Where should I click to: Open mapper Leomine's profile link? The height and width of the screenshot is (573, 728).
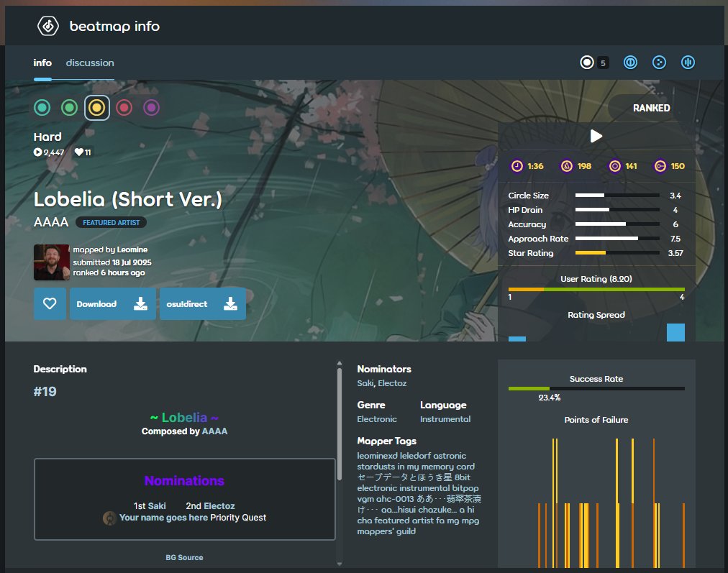(x=132, y=249)
